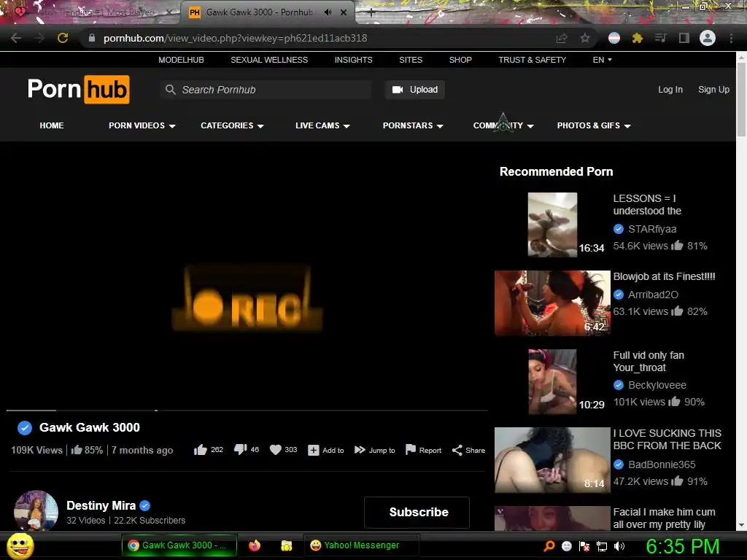Dislike the video with the thumbs down
Image resolution: width=747 pixels, height=560 pixels.
point(240,450)
